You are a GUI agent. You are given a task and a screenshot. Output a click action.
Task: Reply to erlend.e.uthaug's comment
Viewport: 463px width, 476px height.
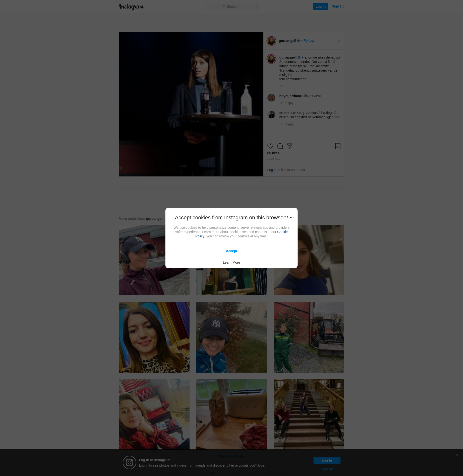[x=289, y=124]
